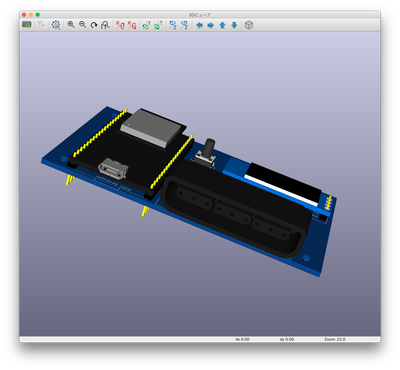The image size is (400, 370).
Task: Move the view right with the blue arrow
Action: (x=211, y=25)
